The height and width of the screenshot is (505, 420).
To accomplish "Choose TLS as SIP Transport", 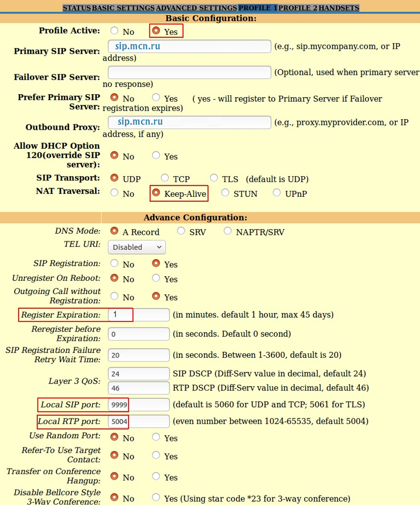I will (214, 178).
